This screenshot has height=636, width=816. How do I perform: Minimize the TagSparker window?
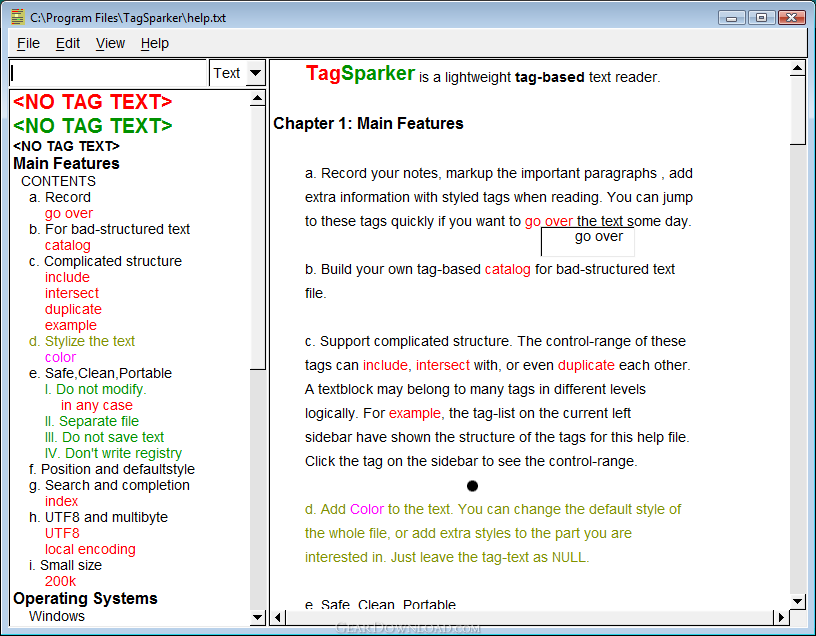(x=732, y=18)
